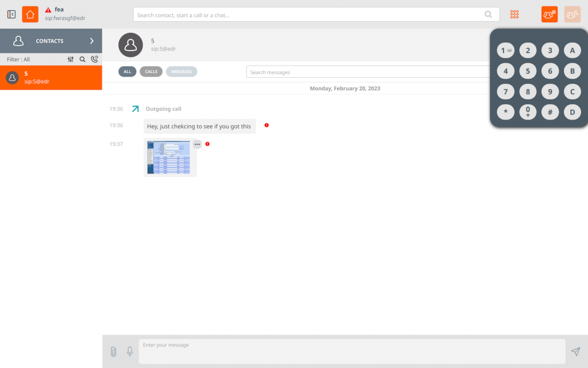The height and width of the screenshot is (368, 588).
Task: Collapse the left panel with the sidebar toggle
Action: coord(11,14)
